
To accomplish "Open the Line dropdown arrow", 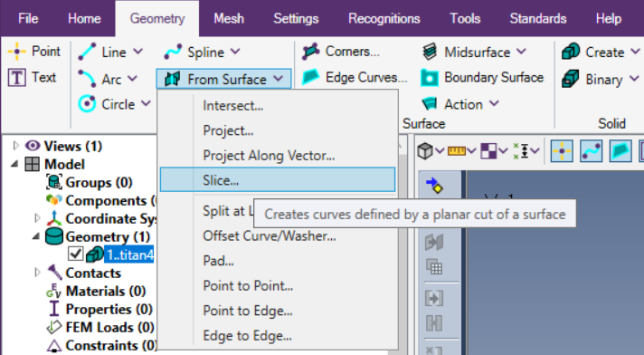I will [138, 52].
